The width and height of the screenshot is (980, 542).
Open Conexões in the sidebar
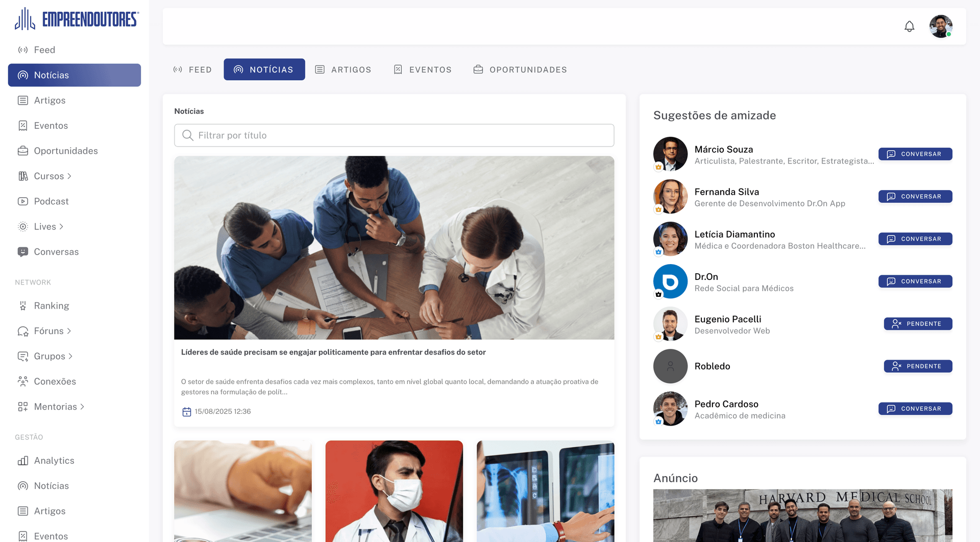pyautogui.click(x=55, y=381)
